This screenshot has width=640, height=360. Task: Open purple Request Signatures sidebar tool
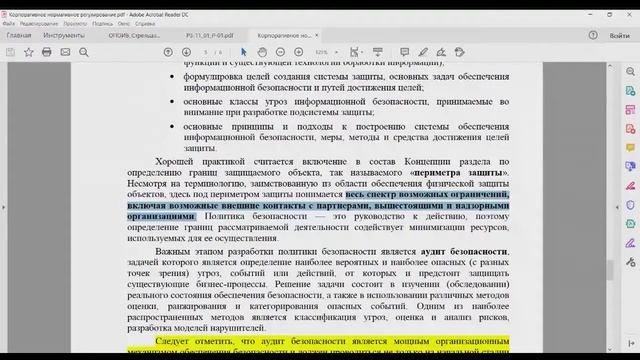click(631, 243)
